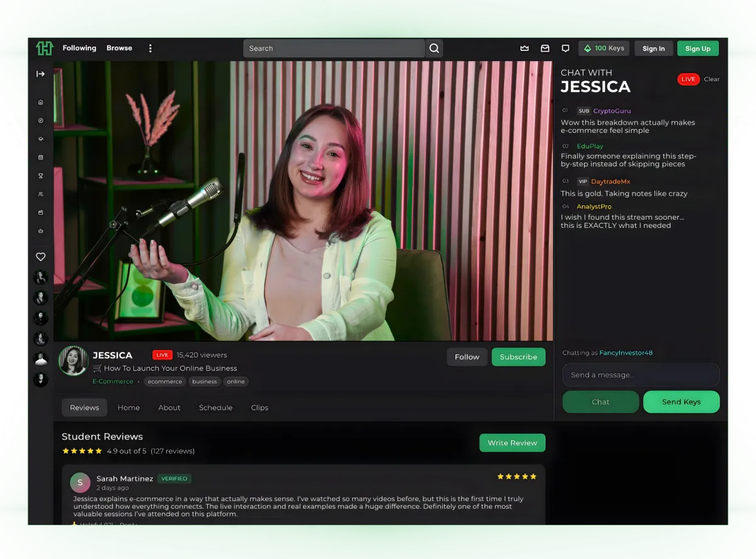Open Sarah Martinez's reviewer avatar
This screenshot has height=559, width=756.
(x=80, y=483)
